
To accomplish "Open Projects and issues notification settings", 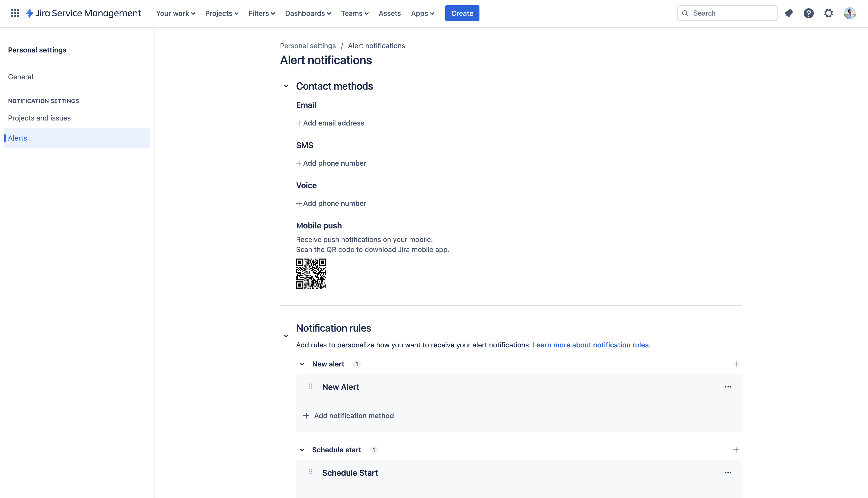I will (x=39, y=118).
